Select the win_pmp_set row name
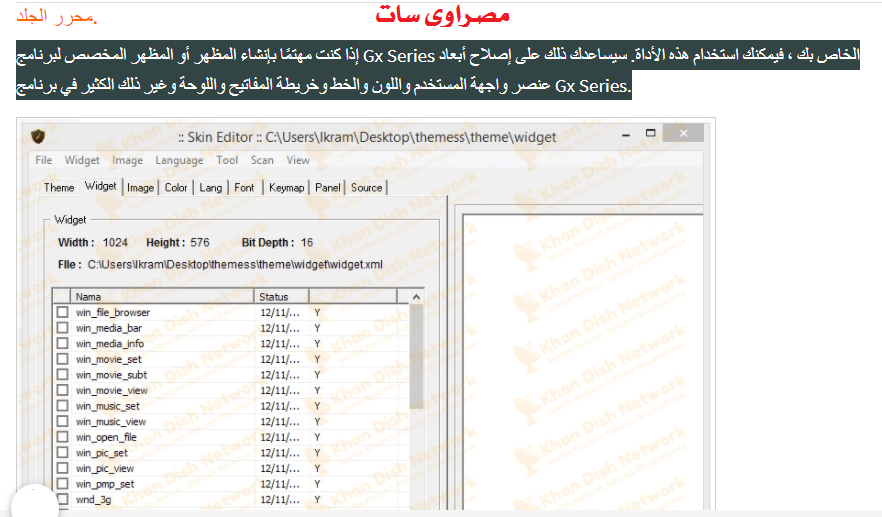 point(105,484)
